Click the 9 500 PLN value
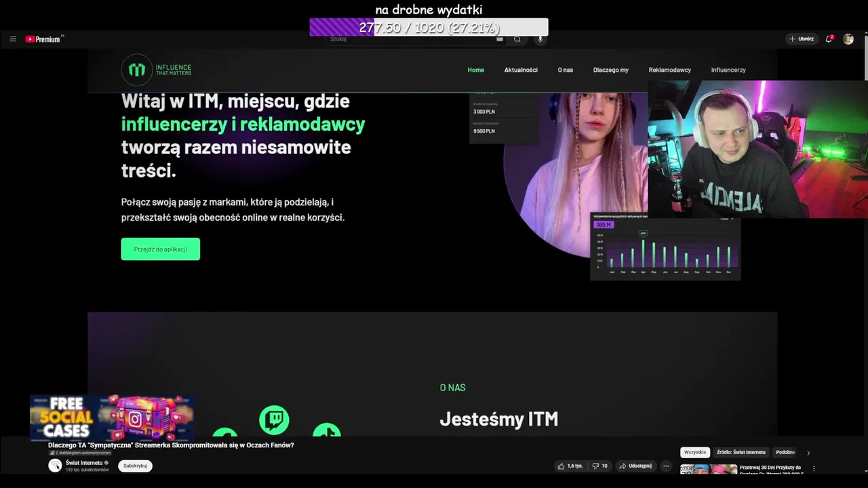868x488 pixels. (484, 131)
